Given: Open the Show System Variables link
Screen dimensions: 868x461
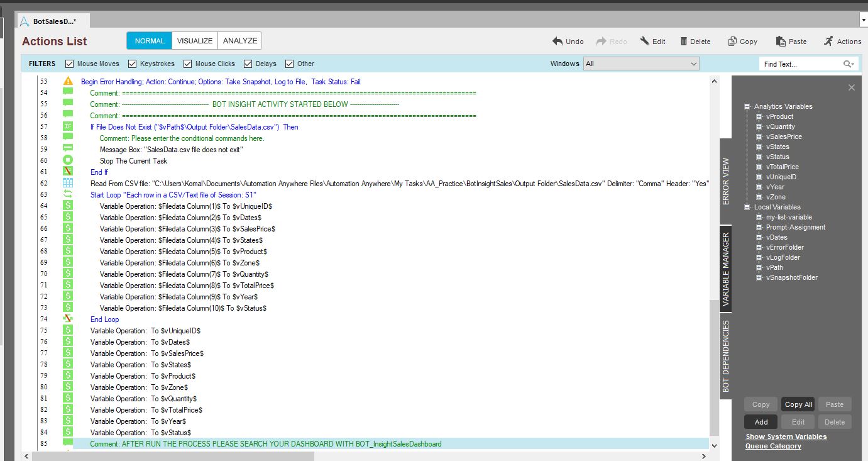Looking at the screenshot, I should click(786, 436).
